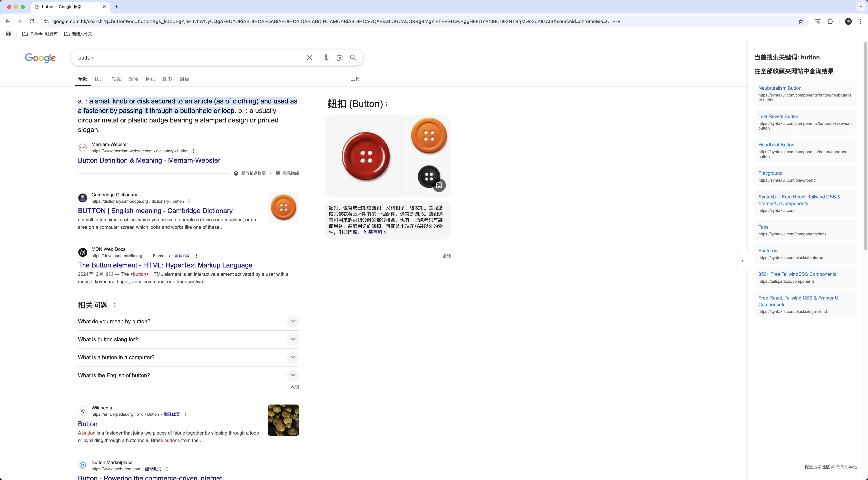
Task: Collapse the sidebar with the chevron arrow
Action: point(743,261)
